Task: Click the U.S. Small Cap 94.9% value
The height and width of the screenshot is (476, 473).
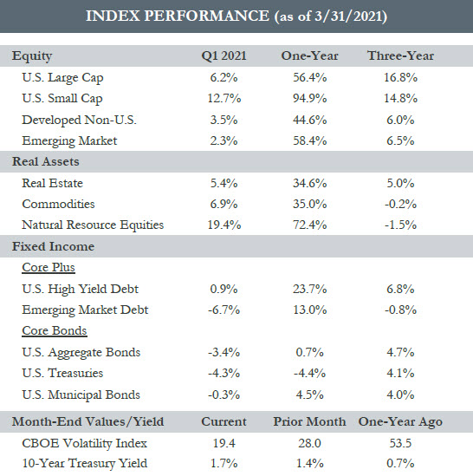Action: (310, 98)
